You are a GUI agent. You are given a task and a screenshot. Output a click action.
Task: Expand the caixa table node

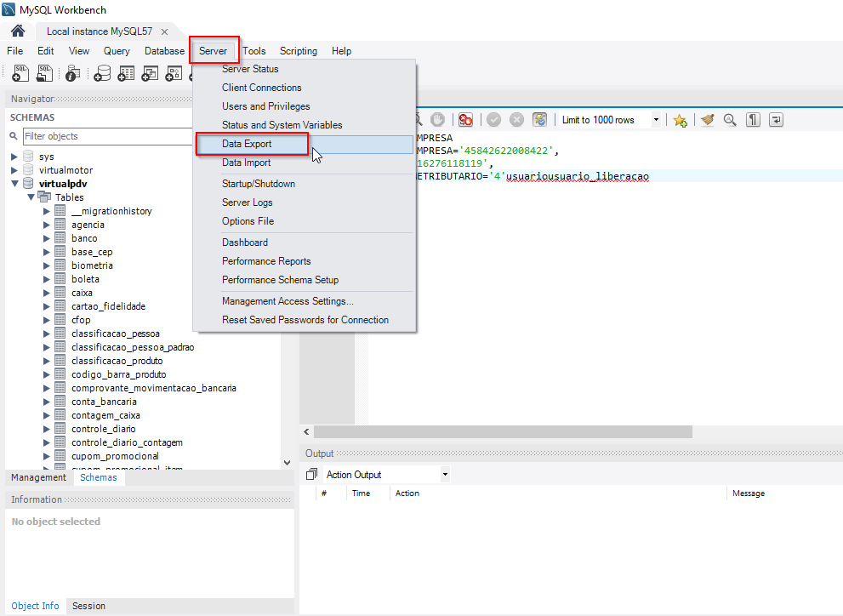coord(46,293)
